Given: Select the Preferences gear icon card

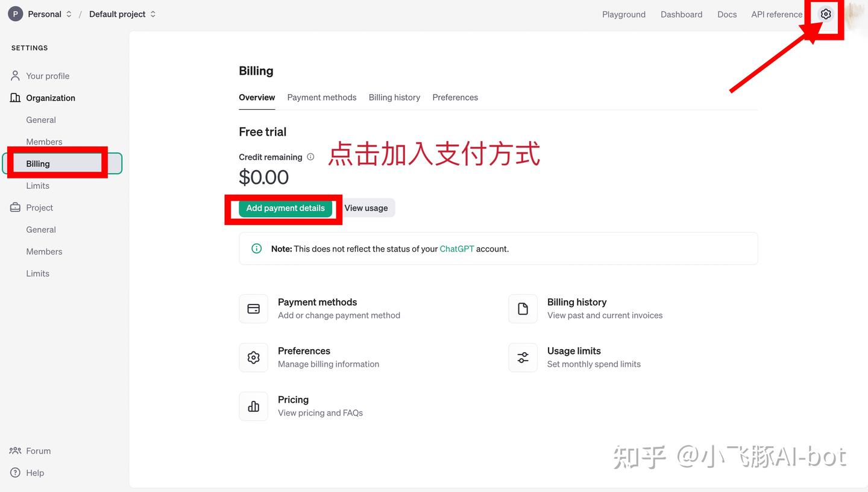Looking at the screenshot, I should (253, 357).
